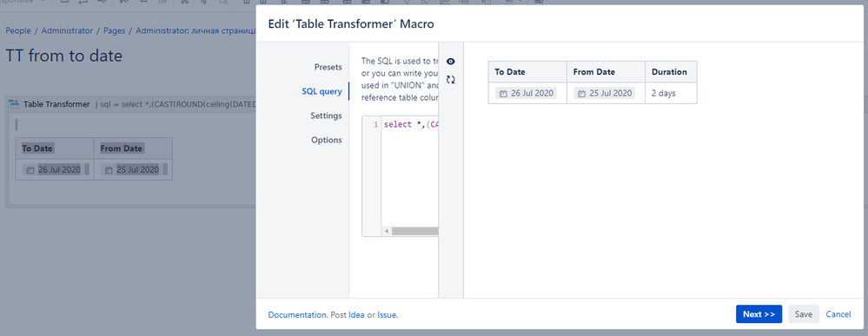Click the page title 'TT from to date'
Image resolution: width=868 pixels, height=336 pixels.
[x=63, y=56]
